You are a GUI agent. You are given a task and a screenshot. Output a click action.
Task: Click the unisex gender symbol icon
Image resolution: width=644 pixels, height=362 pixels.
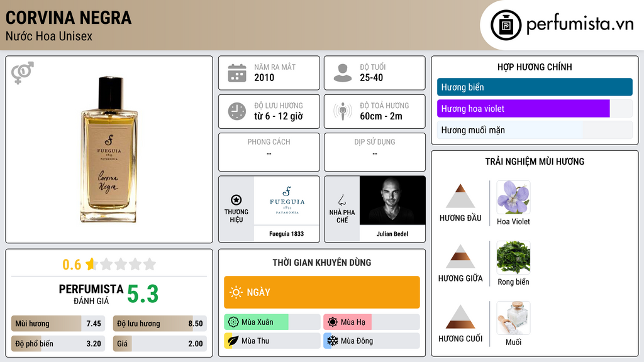(23, 73)
